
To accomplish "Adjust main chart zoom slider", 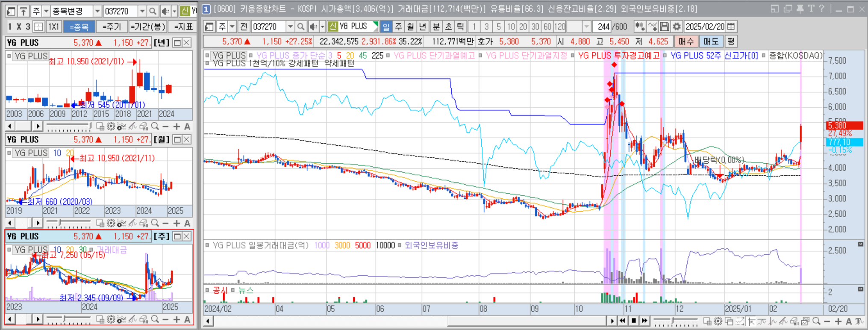I will pyautogui.click(x=675, y=321).
